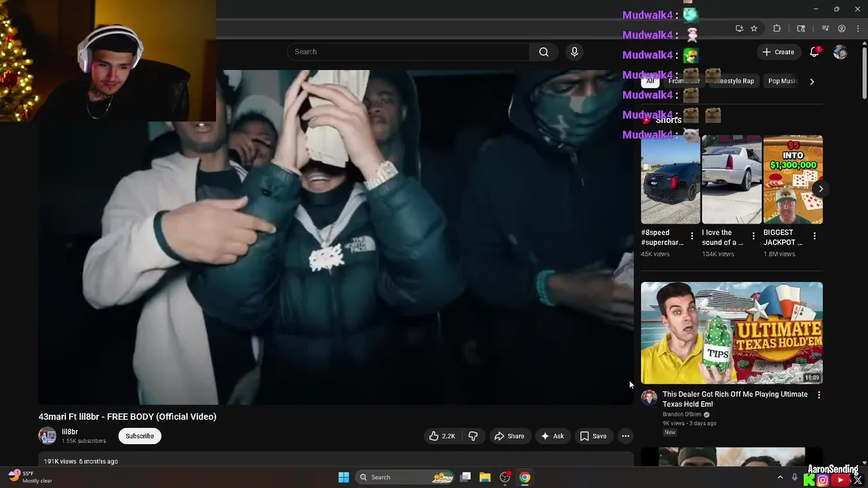
Task: Dislike the FREE BODY video
Action: 473,436
